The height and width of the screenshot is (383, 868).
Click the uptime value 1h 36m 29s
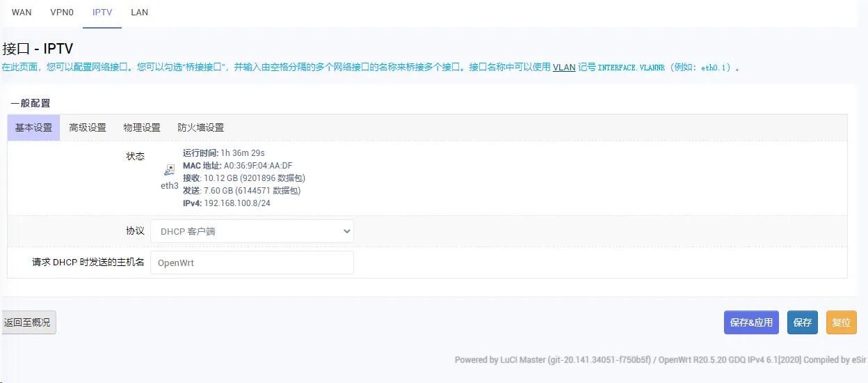[x=243, y=153]
